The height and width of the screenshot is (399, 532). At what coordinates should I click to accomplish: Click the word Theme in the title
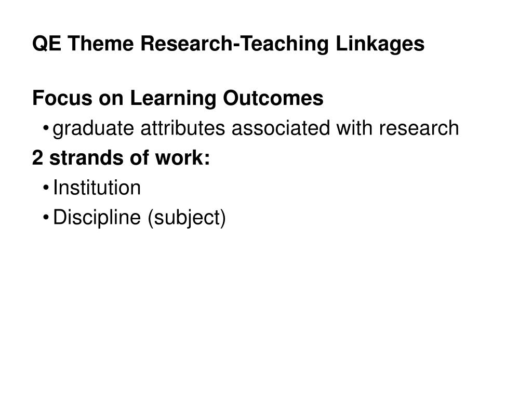tap(101, 44)
